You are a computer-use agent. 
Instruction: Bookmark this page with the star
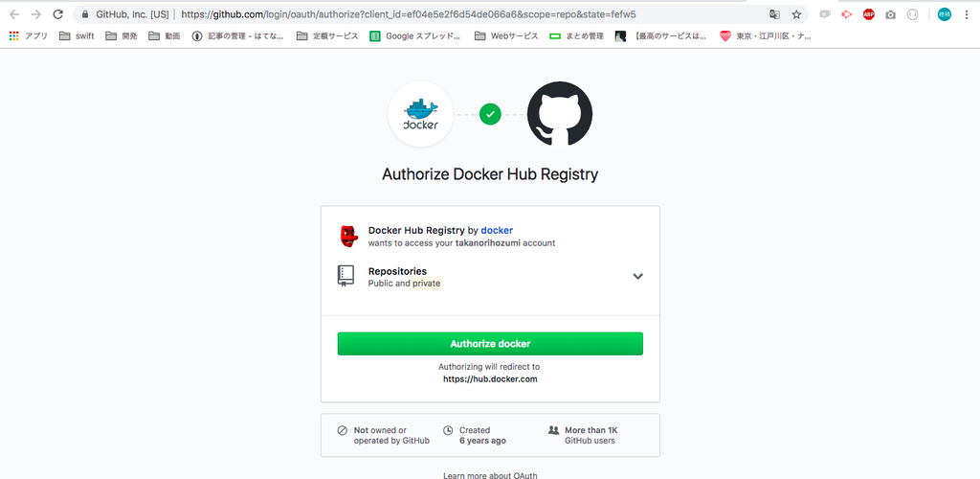[796, 13]
